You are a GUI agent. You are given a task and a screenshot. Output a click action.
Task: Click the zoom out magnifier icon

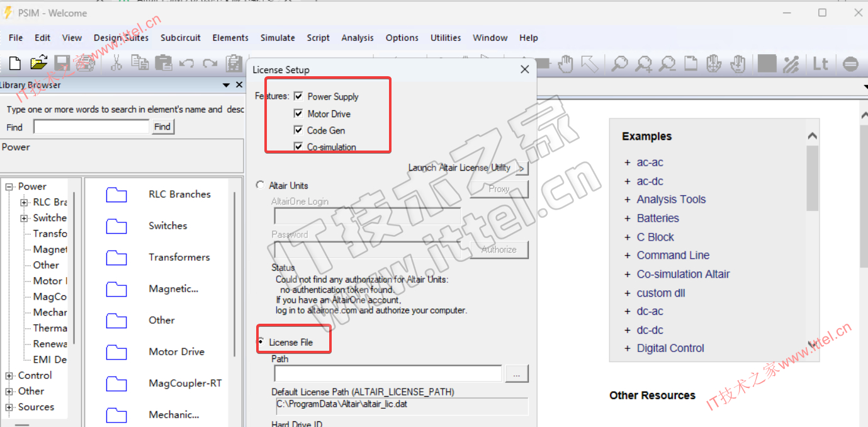(667, 64)
